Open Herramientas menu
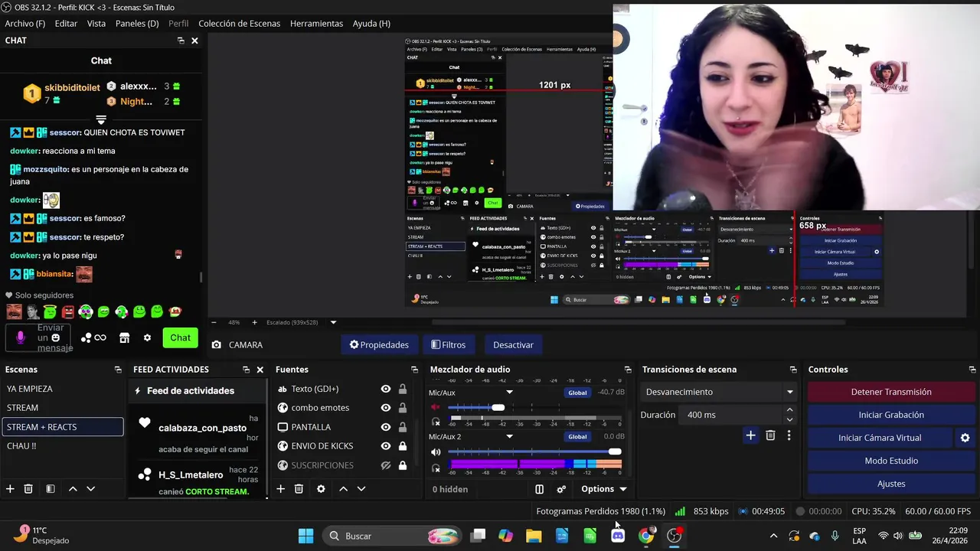This screenshot has width=980, height=551. [316, 24]
